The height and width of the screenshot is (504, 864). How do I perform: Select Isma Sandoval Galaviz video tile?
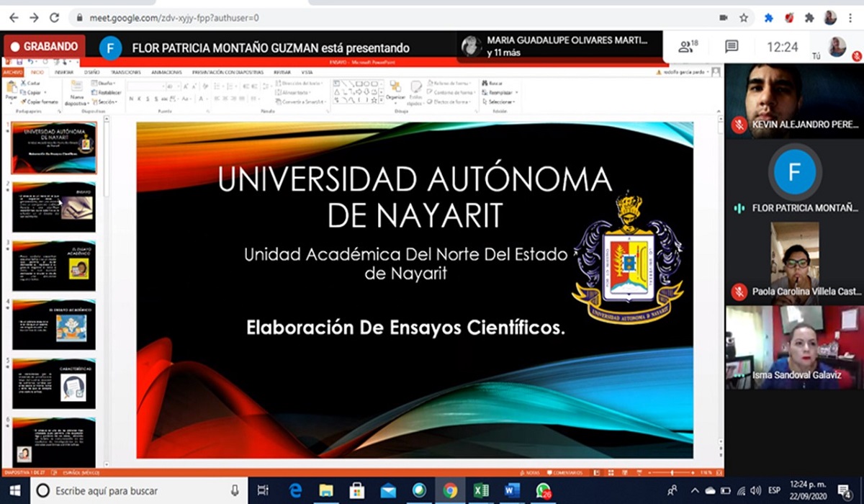794,348
